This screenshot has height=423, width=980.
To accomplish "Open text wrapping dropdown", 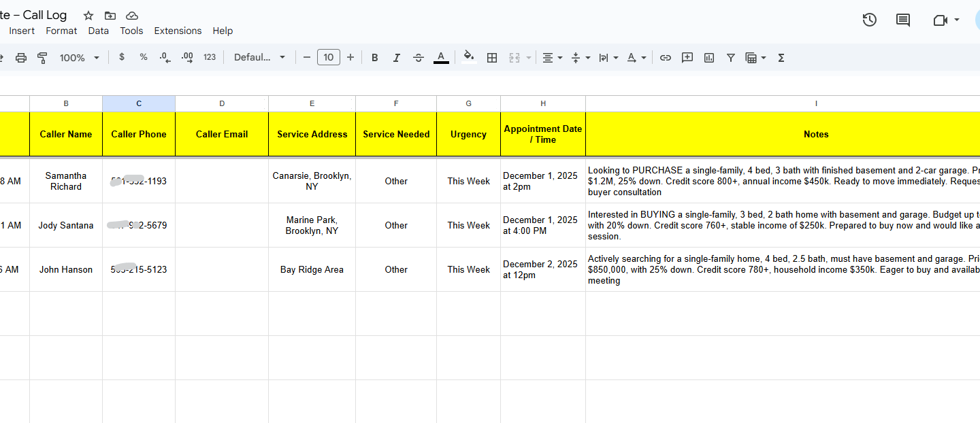I will point(608,58).
